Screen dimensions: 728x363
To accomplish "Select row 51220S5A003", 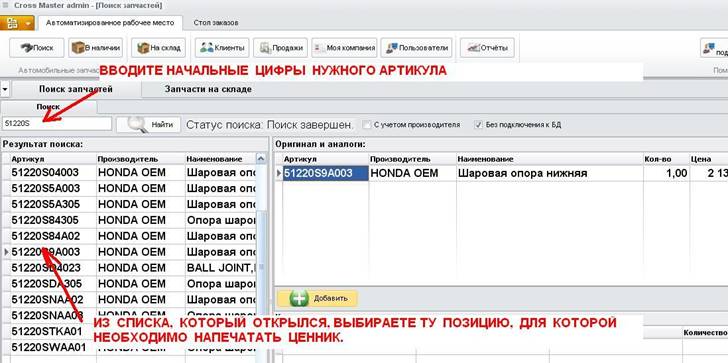I will (x=129, y=188).
